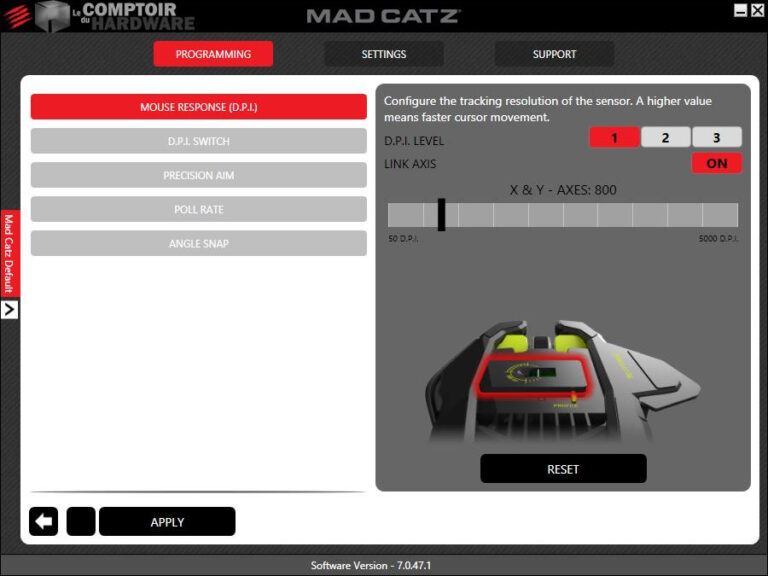
Task: Select the Programming tab
Action: 213,54
